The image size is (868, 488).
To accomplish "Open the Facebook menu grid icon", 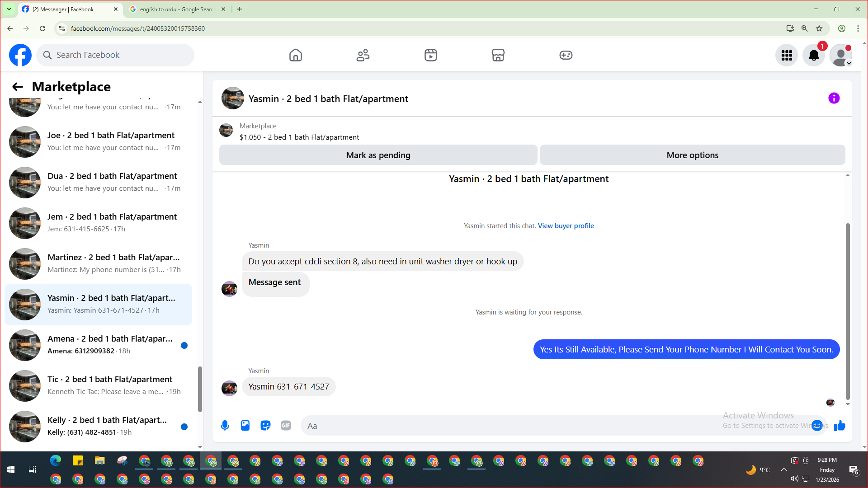I will 787,55.
